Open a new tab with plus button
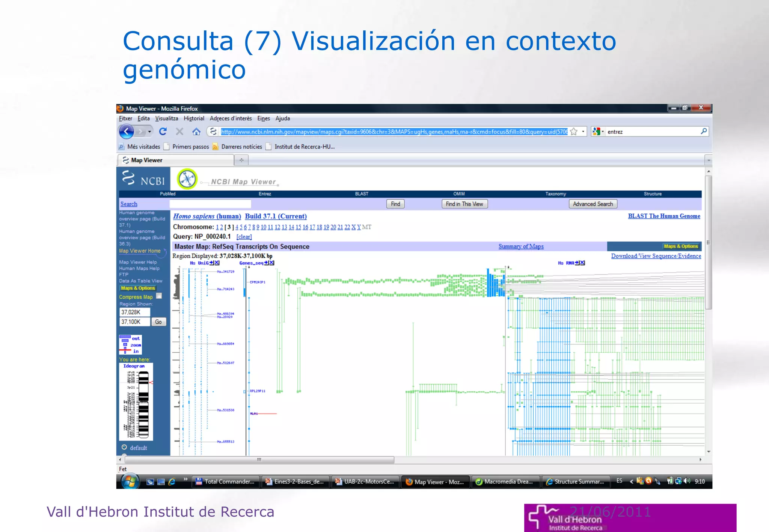Image resolution: width=769 pixels, height=532 pixels. (241, 160)
